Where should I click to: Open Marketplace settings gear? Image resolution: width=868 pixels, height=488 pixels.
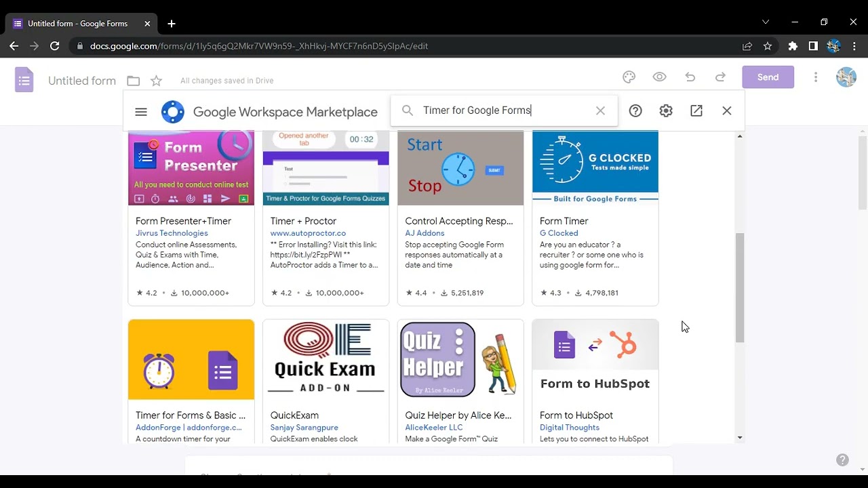666,110
